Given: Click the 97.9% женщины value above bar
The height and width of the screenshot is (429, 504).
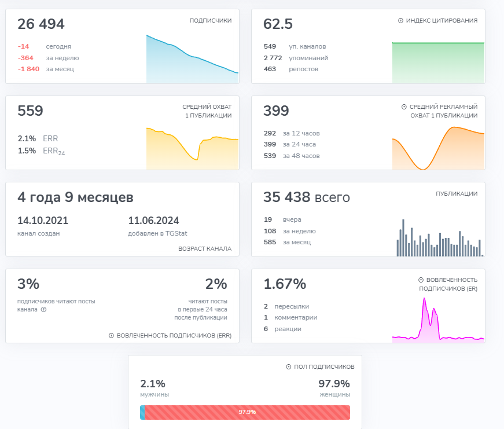Looking at the screenshot, I should 334,384.
